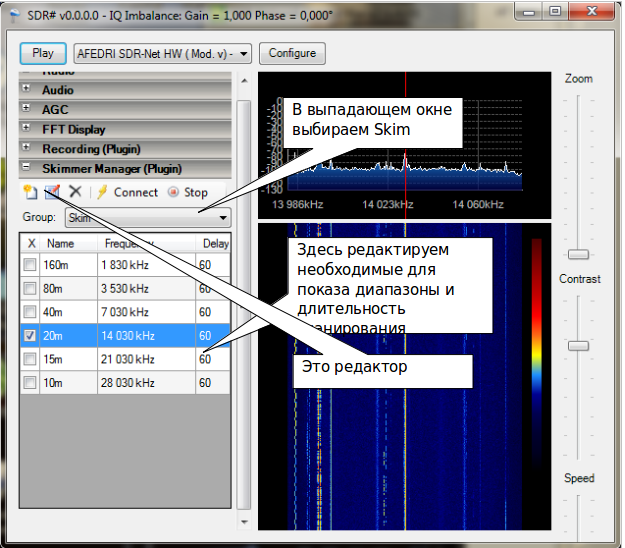Screen dimensions: 625x548
Task: Delete entry with the X toolbar icon
Action: tap(75, 192)
